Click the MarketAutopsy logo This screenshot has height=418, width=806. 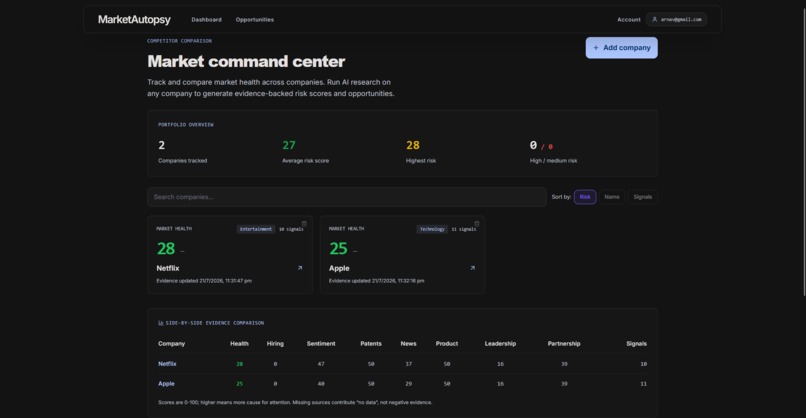pos(134,20)
